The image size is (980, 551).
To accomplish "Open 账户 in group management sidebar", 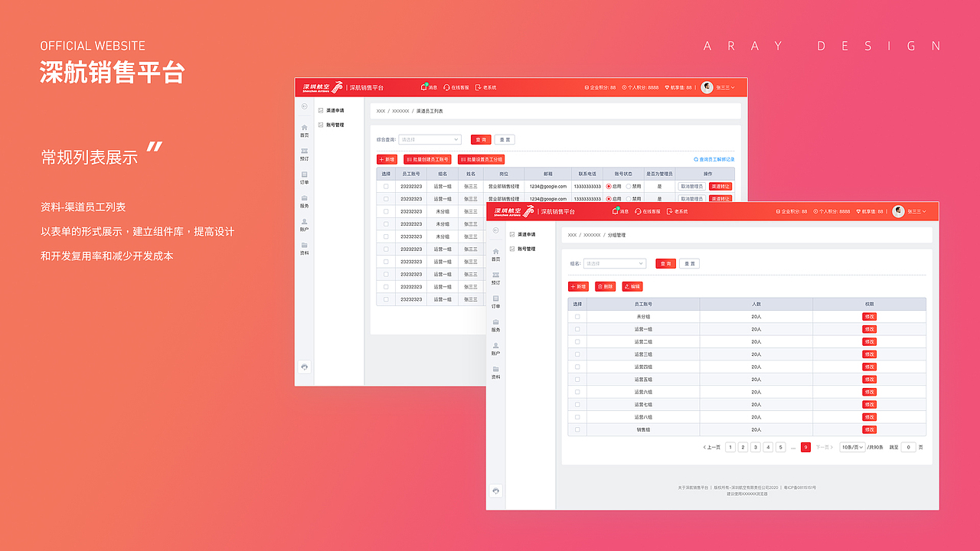I will pos(495,350).
